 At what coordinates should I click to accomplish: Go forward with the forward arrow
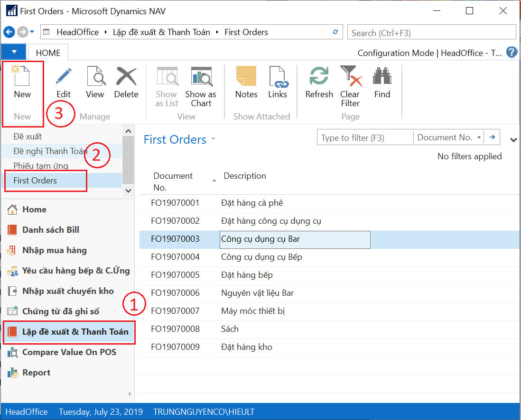23,32
